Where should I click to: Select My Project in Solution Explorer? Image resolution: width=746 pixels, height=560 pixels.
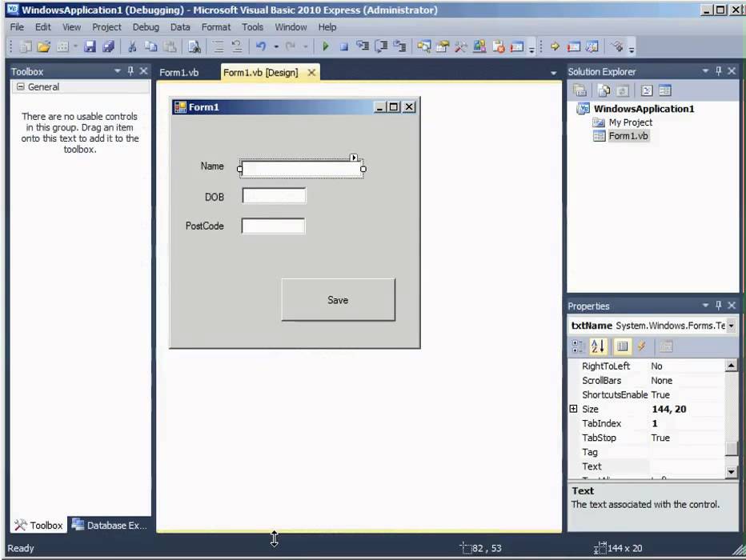(631, 122)
